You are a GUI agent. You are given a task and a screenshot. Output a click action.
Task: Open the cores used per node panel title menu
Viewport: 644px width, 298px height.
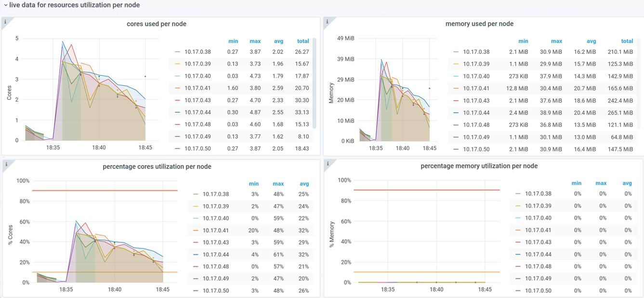tap(156, 24)
